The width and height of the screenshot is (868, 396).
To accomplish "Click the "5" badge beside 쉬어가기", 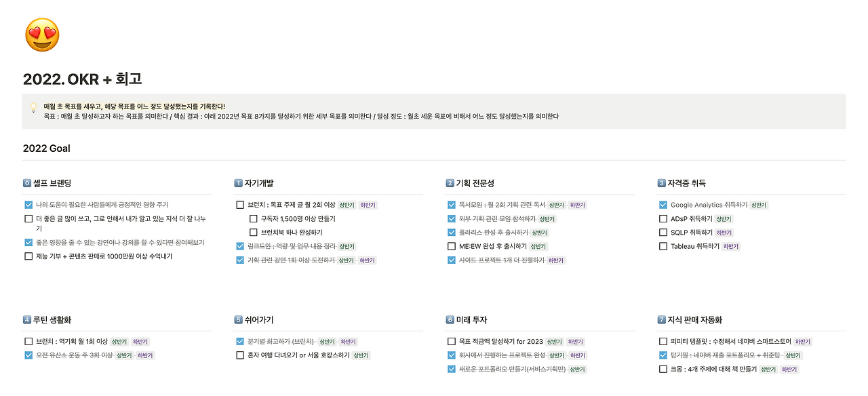I will click(239, 319).
